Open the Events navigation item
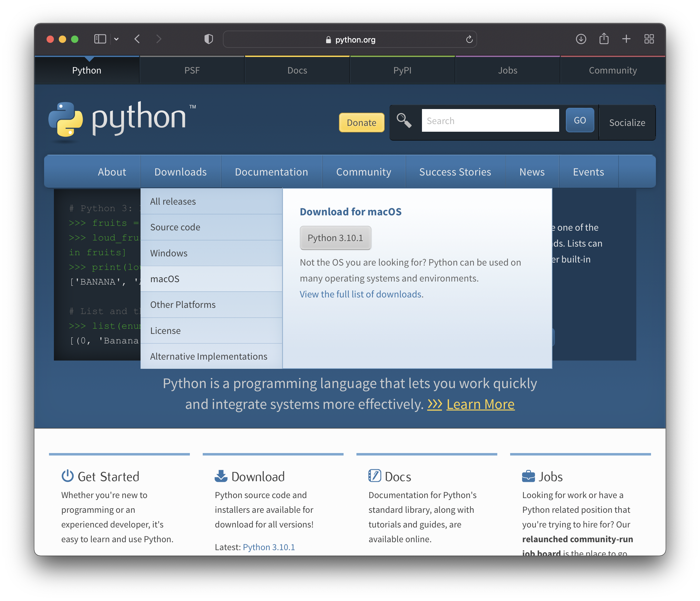The width and height of the screenshot is (700, 601). (x=588, y=172)
